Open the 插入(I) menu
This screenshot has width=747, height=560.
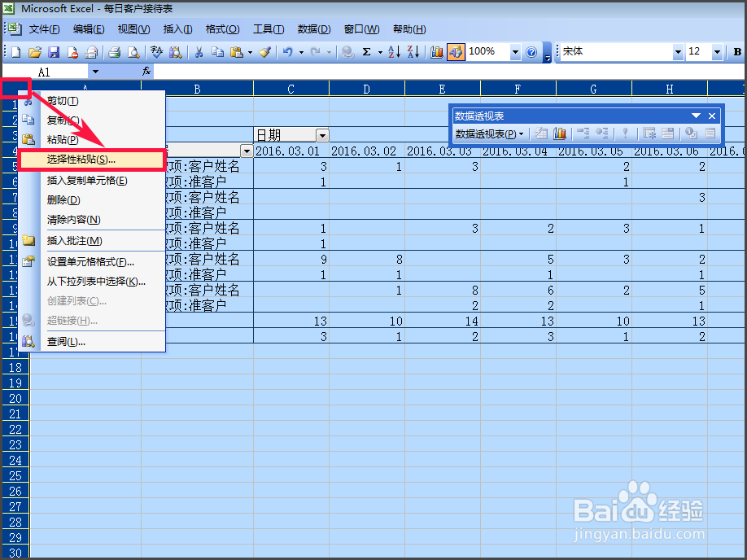[x=177, y=29]
